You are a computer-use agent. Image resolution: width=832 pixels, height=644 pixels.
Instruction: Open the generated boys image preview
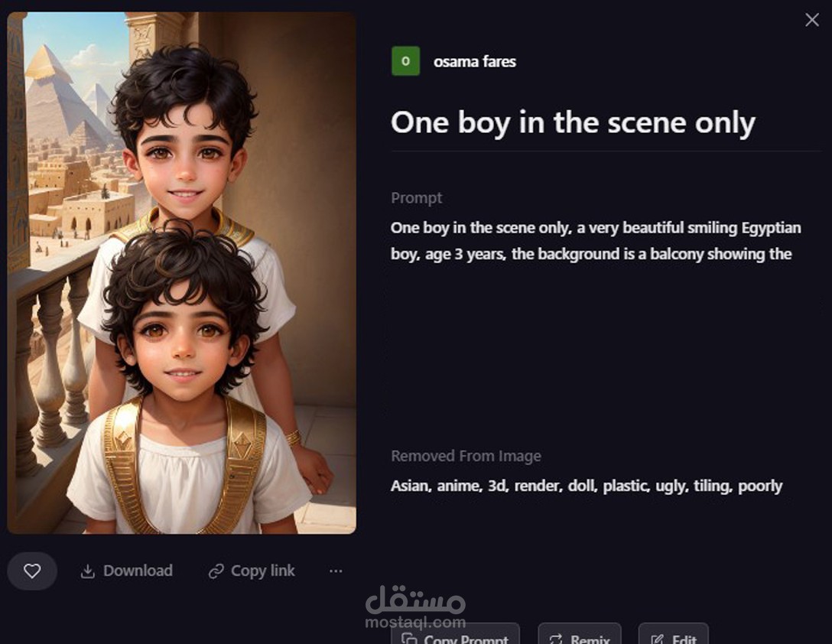181,272
